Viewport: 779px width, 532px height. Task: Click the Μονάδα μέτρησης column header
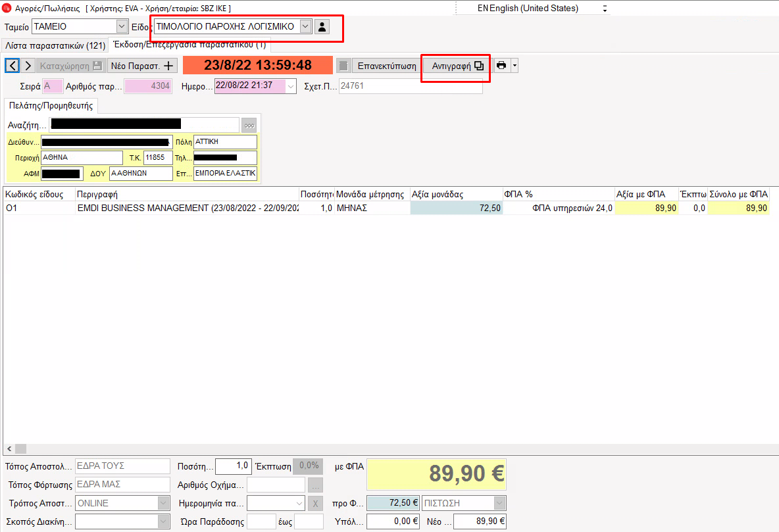pos(372,194)
